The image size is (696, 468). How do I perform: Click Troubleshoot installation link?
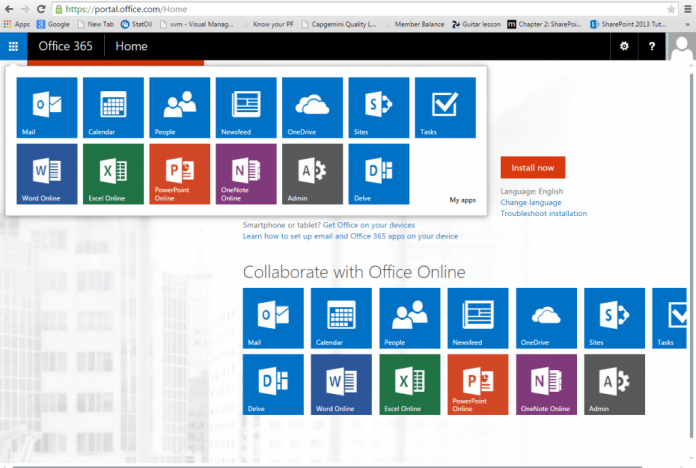coord(544,214)
